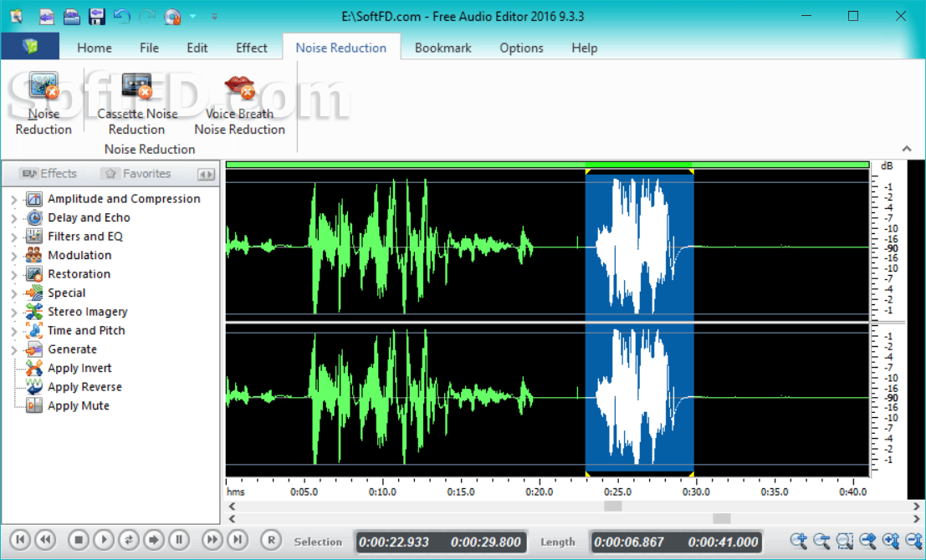The height and width of the screenshot is (560, 926).
Task: Save file with floppy disk icon
Action: point(96,16)
